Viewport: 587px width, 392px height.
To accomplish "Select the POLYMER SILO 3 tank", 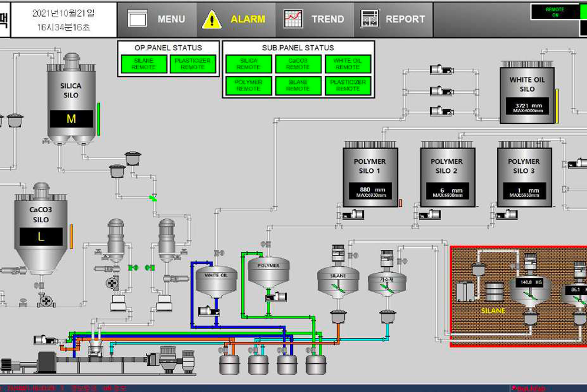I will point(524,174).
